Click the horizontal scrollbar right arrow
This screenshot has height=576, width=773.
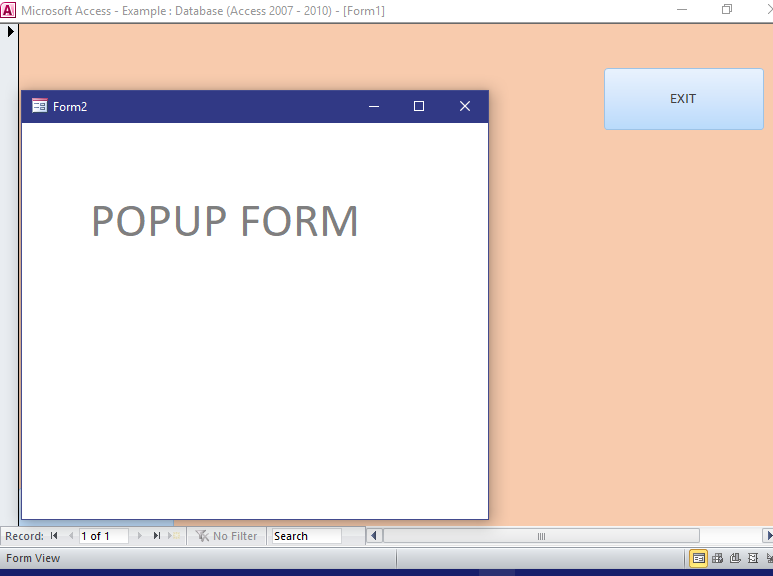pos(769,536)
